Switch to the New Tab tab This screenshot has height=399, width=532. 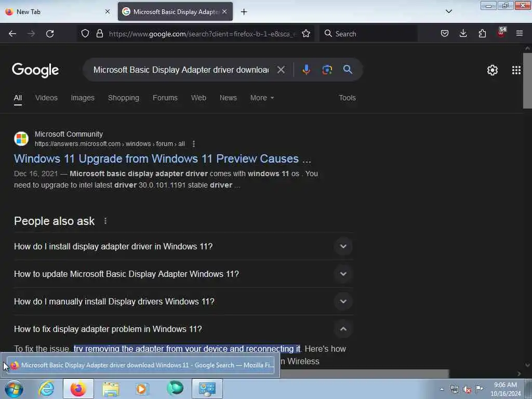click(x=58, y=12)
